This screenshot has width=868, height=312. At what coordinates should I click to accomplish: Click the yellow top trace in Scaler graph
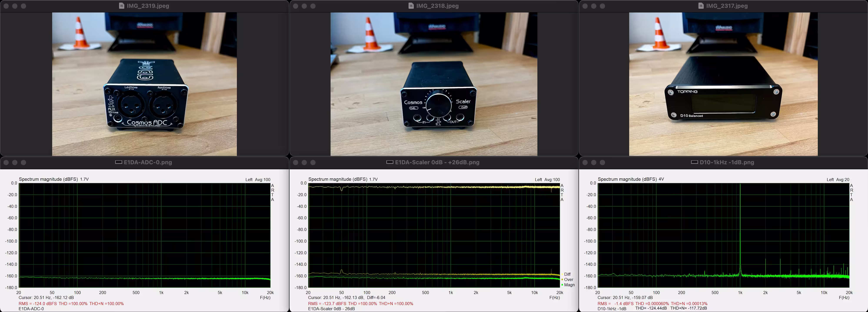tap(434, 187)
